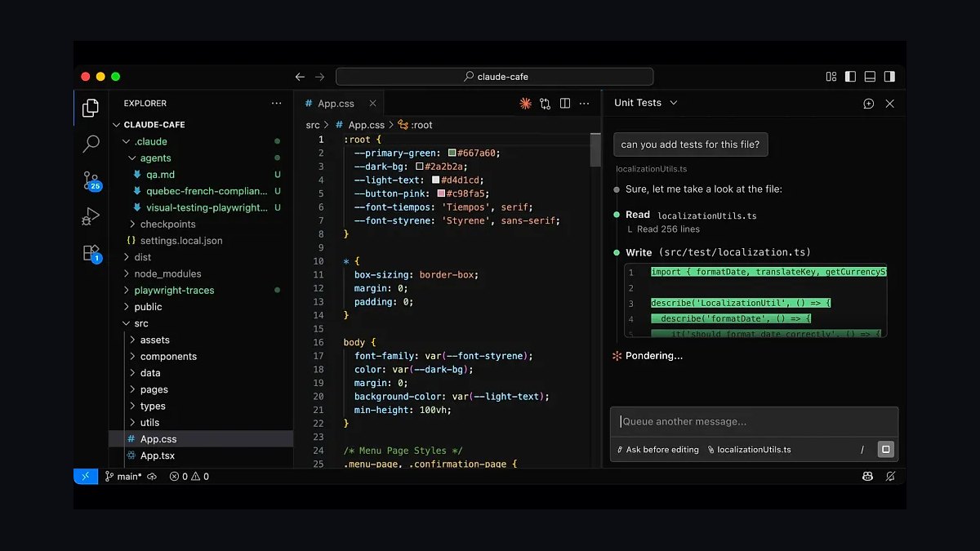This screenshot has height=551, width=980.
Task: Click the stop generation button in chat
Action: [x=885, y=449]
